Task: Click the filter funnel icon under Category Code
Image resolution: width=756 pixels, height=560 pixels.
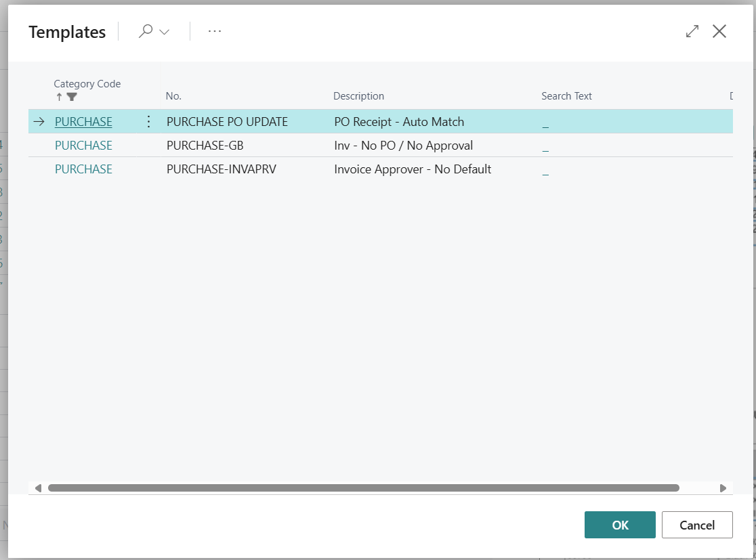Action: [72, 97]
